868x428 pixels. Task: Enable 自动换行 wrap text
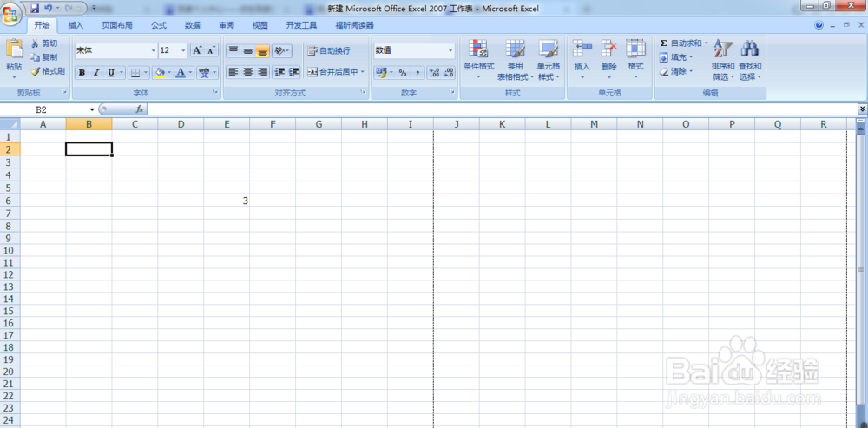[x=329, y=51]
